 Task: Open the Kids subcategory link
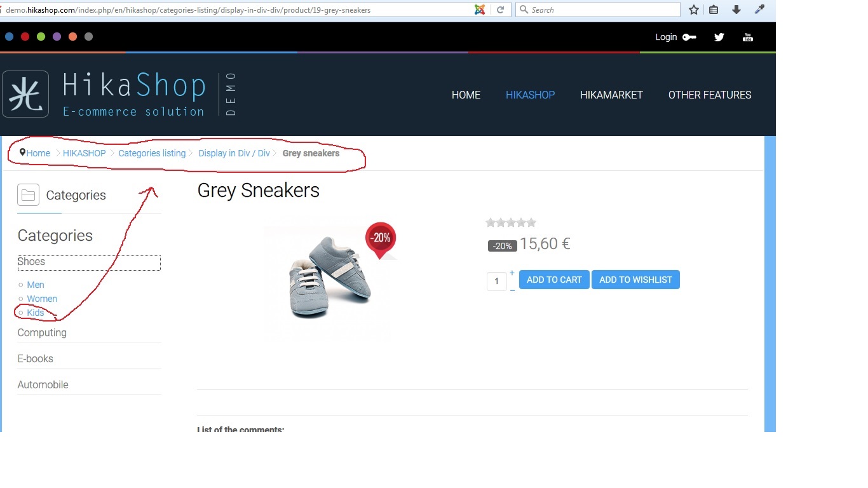36,313
